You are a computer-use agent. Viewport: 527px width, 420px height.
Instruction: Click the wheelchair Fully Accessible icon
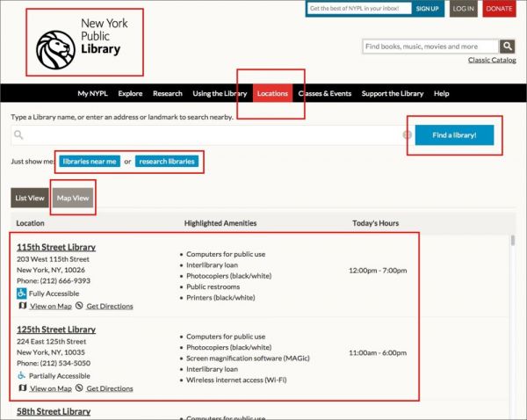pyautogui.click(x=22, y=293)
